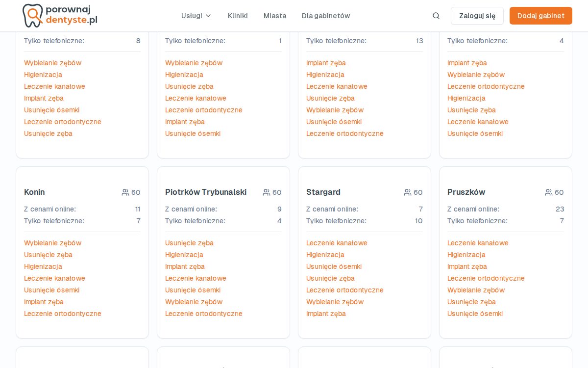588x368 pixels.
Task: Click the people icon in Stargard card
Action: 408,192
